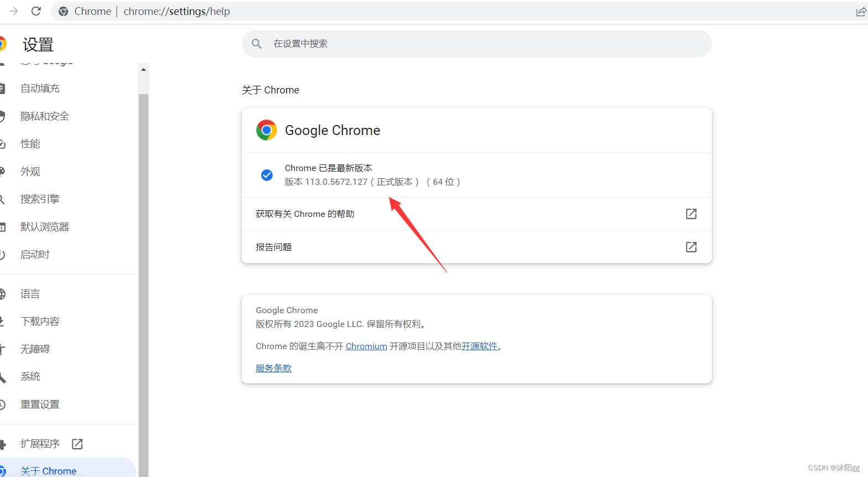Reload the page with refresh icon
868x477 pixels.
pos(36,11)
